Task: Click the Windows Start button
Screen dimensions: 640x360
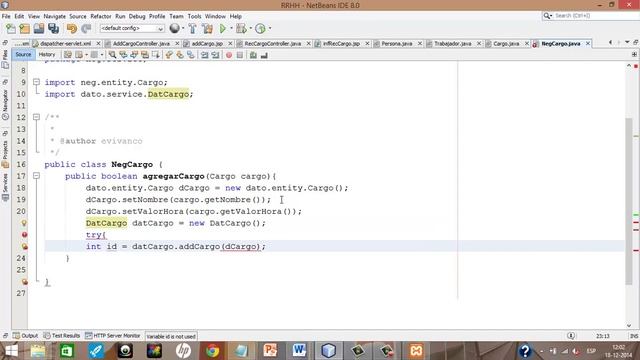Action: pyautogui.click(x=12, y=351)
